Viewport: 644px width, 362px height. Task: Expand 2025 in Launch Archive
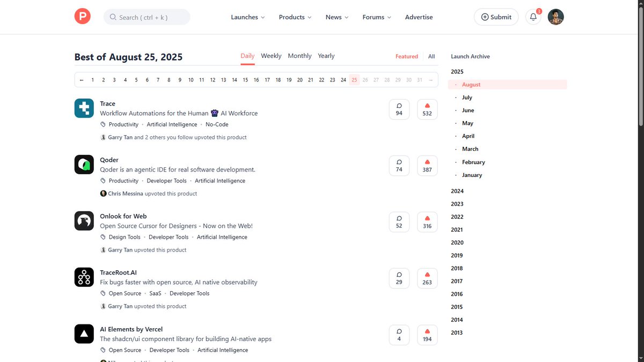(x=457, y=71)
